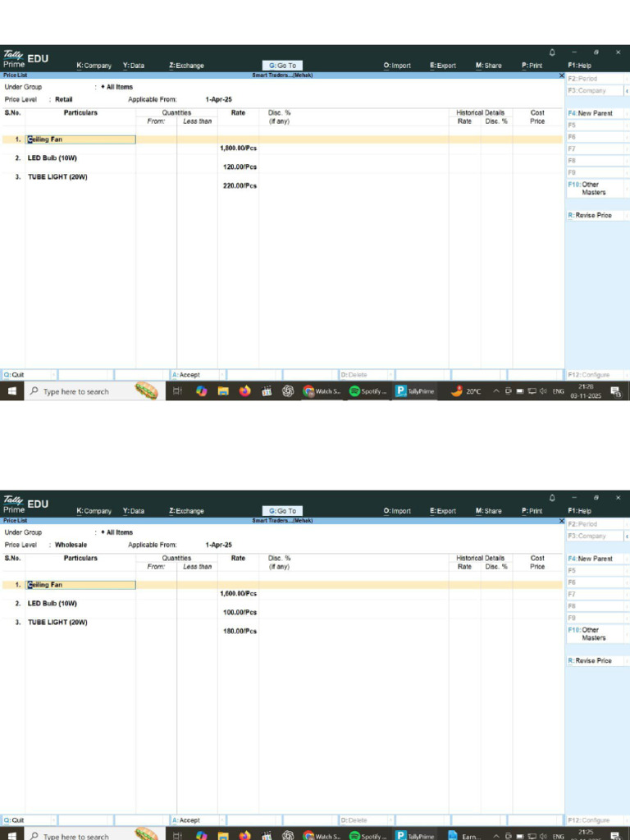The width and height of the screenshot is (630, 840).
Task: Expand arrow beside F3: Company in Wholesale window
Action: [x=627, y=536]
